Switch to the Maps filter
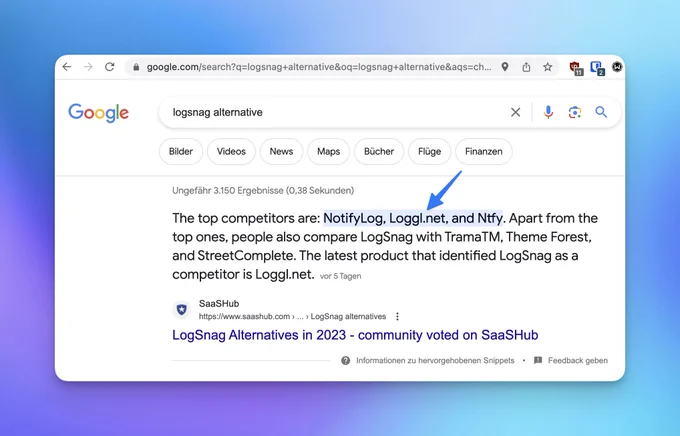 [328, 151]
